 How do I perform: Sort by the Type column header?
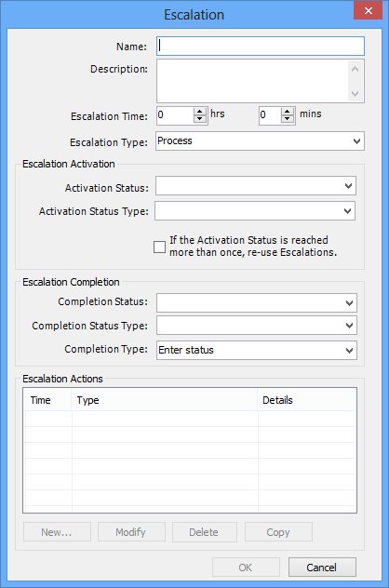(x=165, y=400)
